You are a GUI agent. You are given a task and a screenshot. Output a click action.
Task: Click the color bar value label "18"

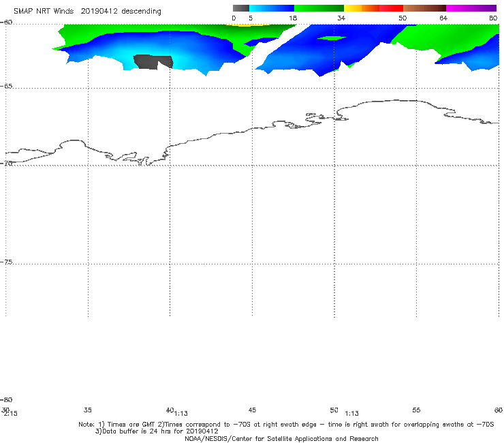(293, 18)
